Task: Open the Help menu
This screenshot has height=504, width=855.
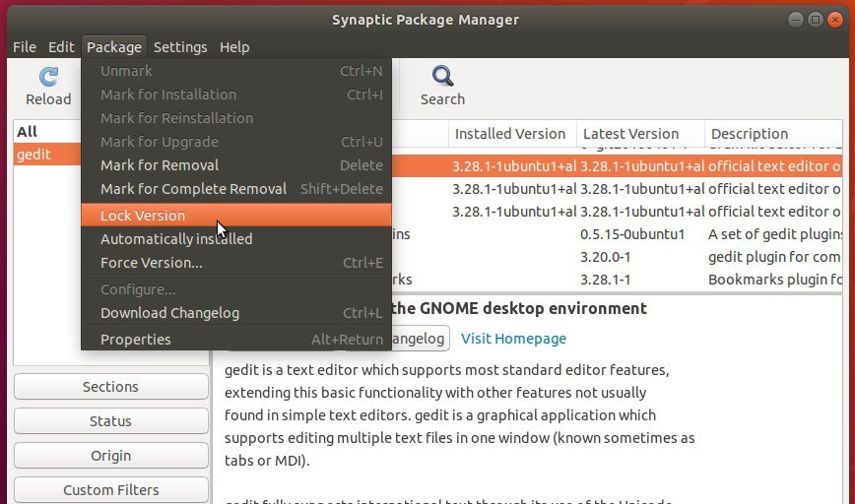Action: click(234, 47)
